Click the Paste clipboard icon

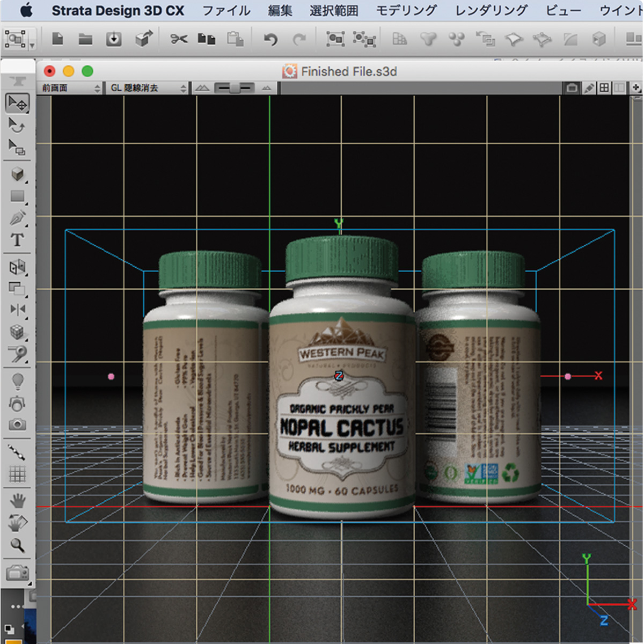click(235, 39)
